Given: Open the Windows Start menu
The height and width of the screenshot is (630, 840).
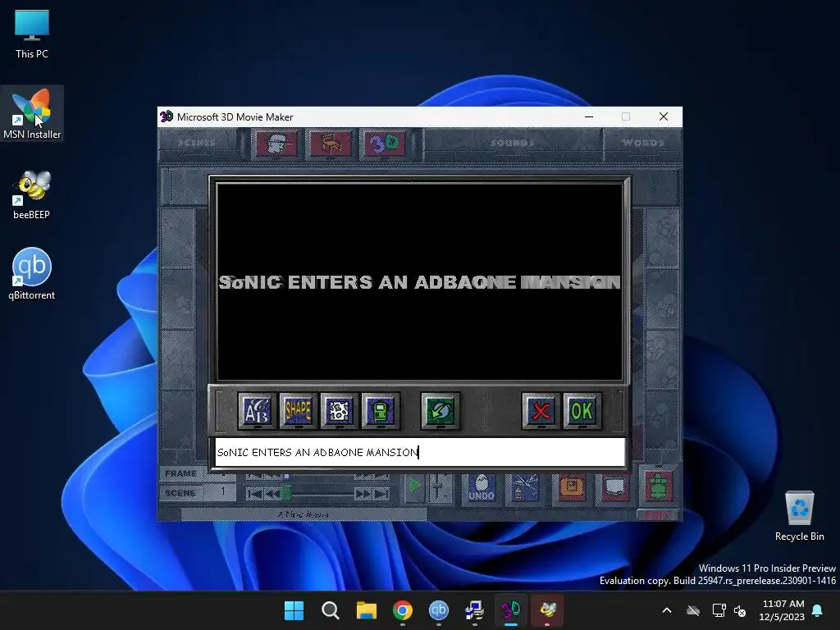Looking at the screenshot, I should tap(294, 610).
